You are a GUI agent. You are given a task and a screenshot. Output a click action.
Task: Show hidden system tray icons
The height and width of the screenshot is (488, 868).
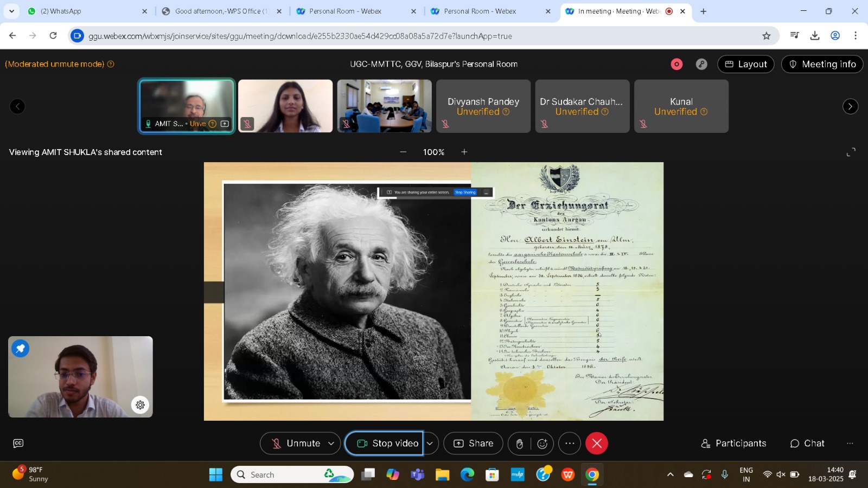[x=671, y=475]
